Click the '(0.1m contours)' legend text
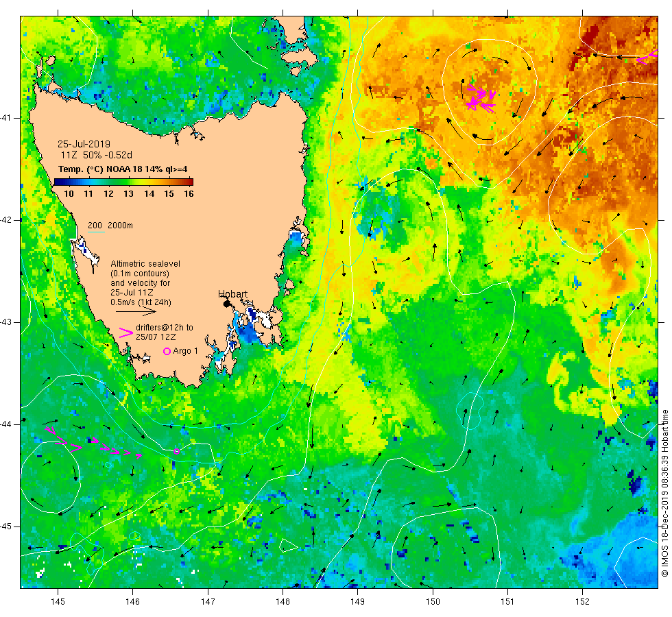Image resolution: width=672 pixels, height=617 pixels. tap(140, 274)
